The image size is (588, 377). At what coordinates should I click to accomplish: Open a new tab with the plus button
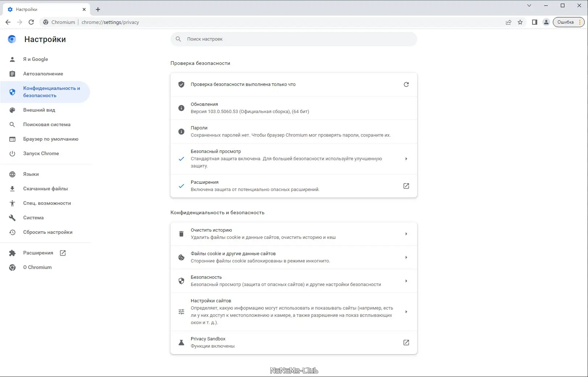pos(98,9)
